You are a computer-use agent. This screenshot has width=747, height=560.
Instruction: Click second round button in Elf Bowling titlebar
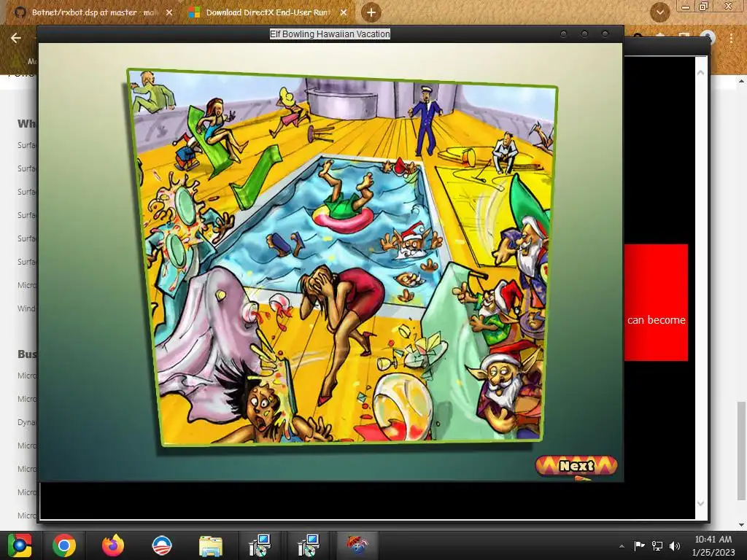coord(584,34)
